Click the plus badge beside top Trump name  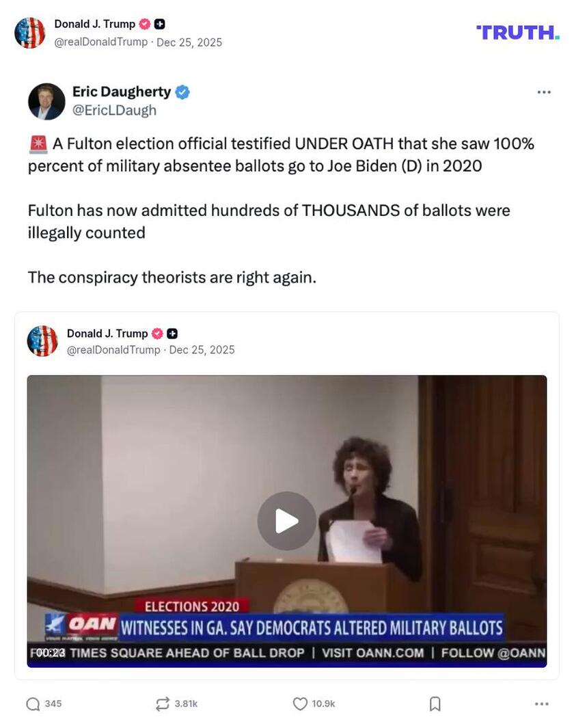[x=160, y=24]
